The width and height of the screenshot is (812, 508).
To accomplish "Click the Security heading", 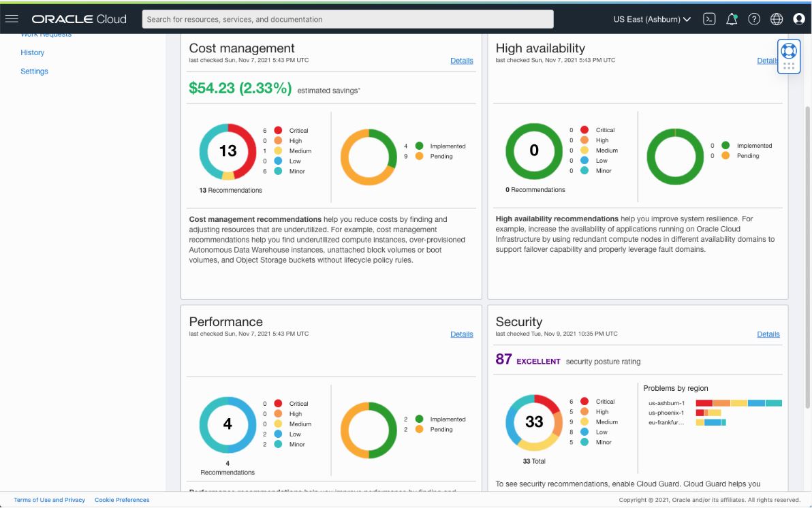I will [x=519, y=321].
